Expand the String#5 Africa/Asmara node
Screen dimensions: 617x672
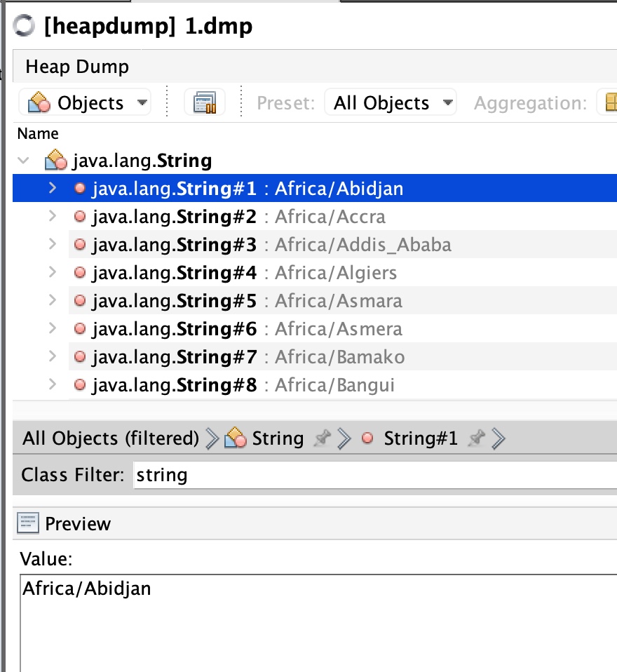pyautogui.click(x=53, y=301)
